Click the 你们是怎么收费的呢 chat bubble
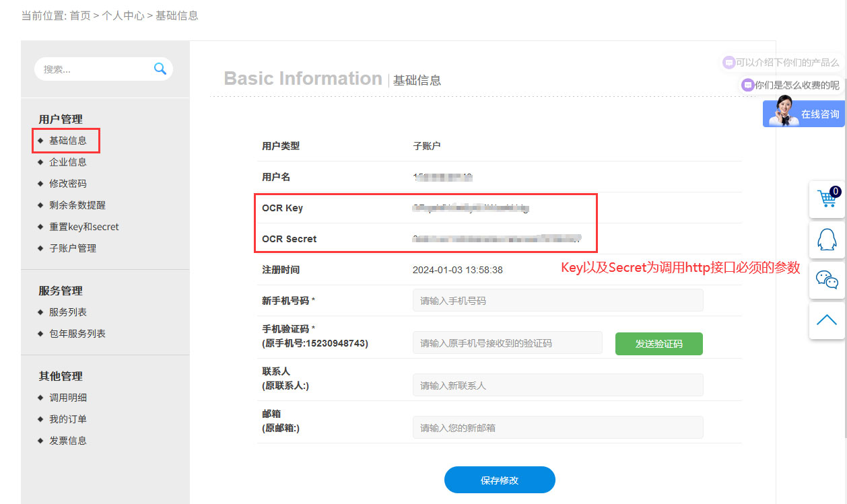The image size is (847, 504). [x=790, y=85]
